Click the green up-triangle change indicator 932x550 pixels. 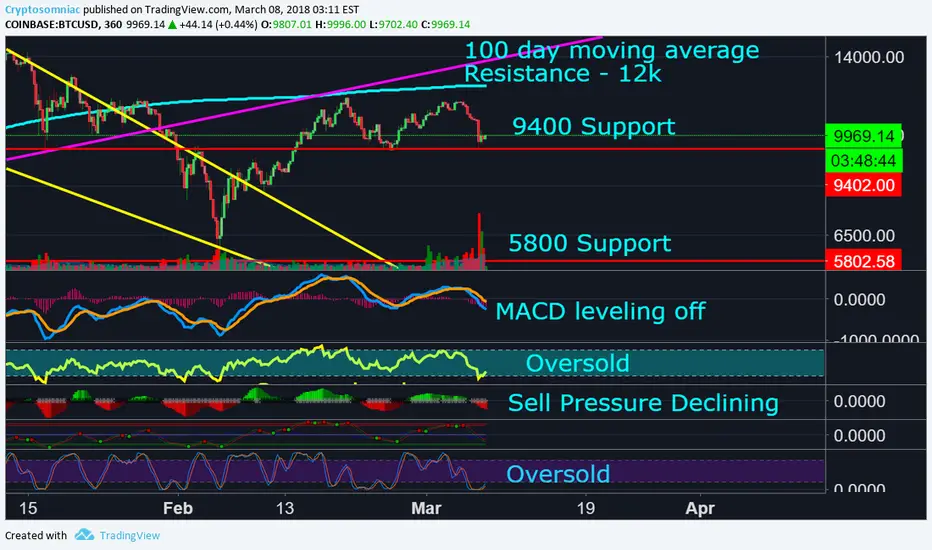172,24
